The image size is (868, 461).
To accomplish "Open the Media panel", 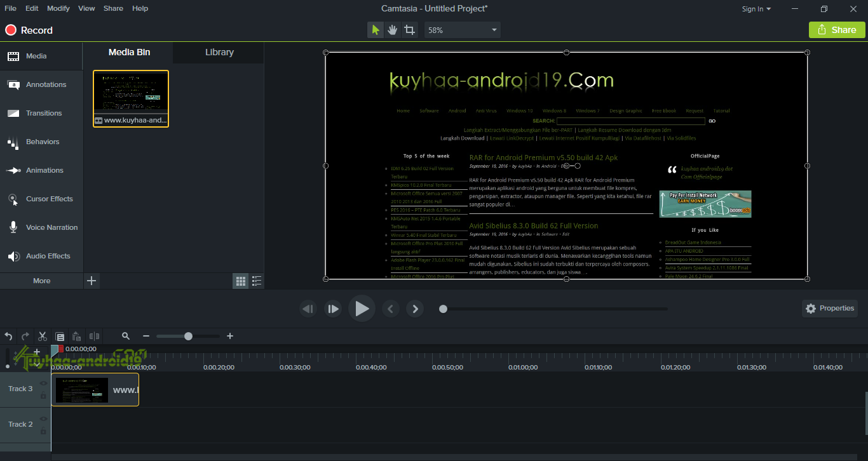I will coord(41,56).
